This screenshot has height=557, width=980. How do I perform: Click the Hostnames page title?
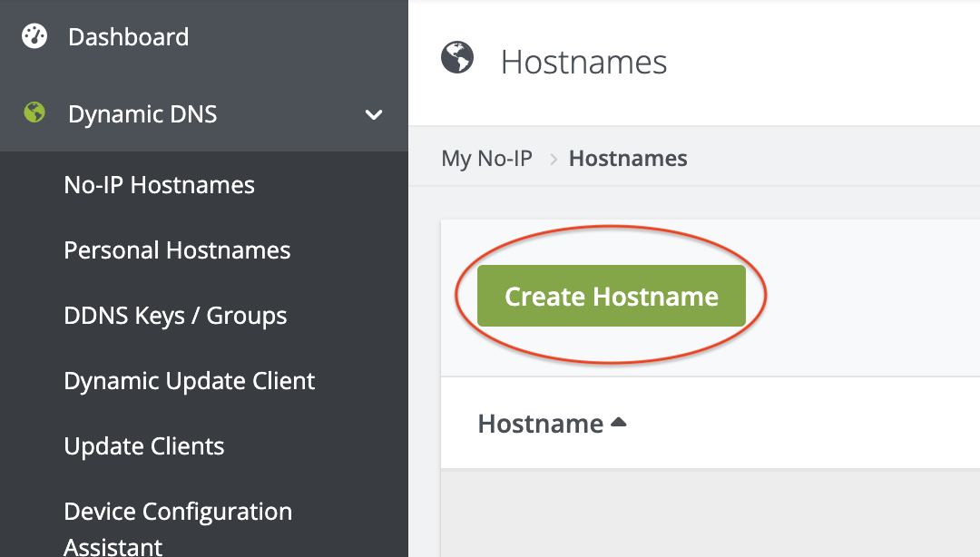pyautogui.click(x=583, y=62)
